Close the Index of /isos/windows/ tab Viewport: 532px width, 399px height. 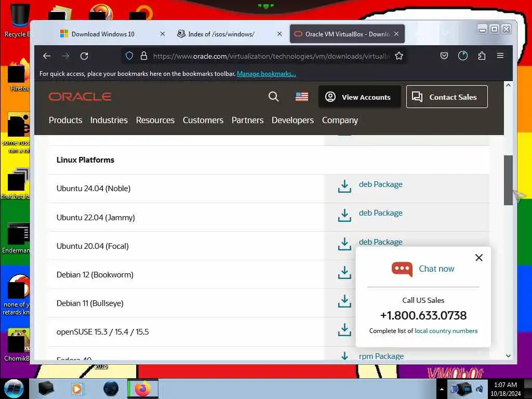click(x=279, y=34)
